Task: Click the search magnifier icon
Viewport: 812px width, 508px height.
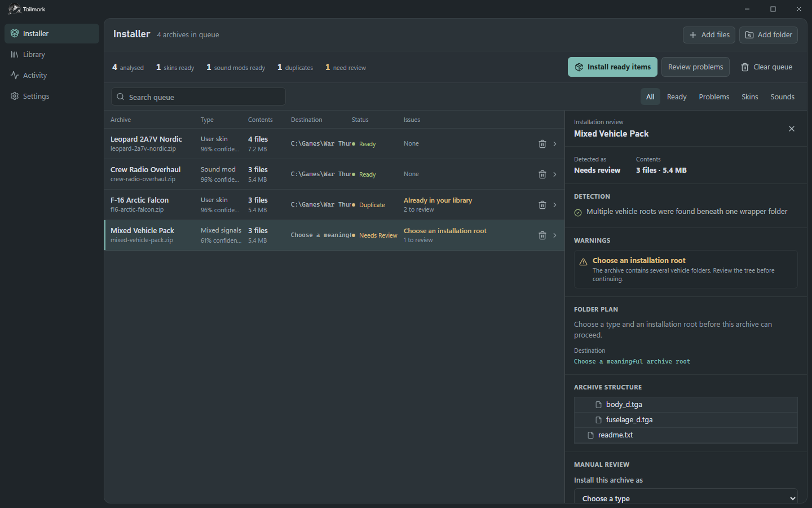Action: click(x=120, y=97)
